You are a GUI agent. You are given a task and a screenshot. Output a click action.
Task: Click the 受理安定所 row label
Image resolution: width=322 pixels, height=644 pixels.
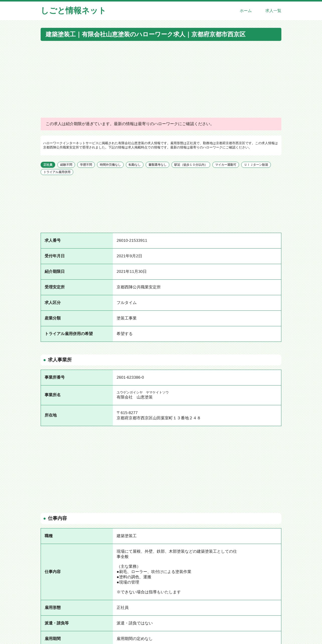55,287
